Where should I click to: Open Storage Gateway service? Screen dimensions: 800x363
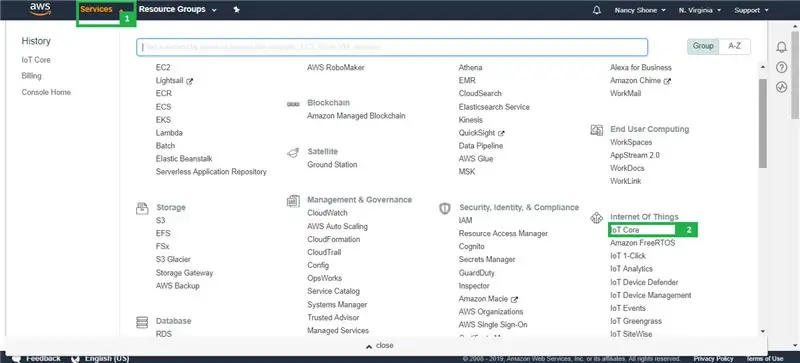pos(185,273)
